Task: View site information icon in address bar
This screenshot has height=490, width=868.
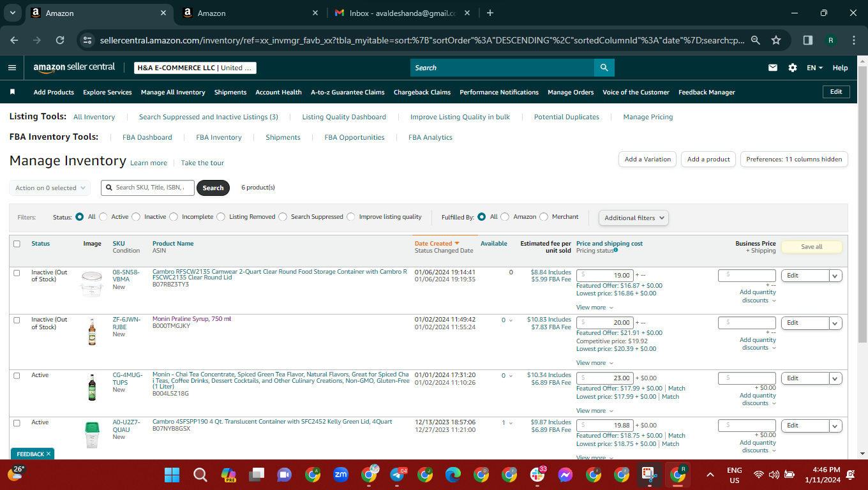Action: 88,40
